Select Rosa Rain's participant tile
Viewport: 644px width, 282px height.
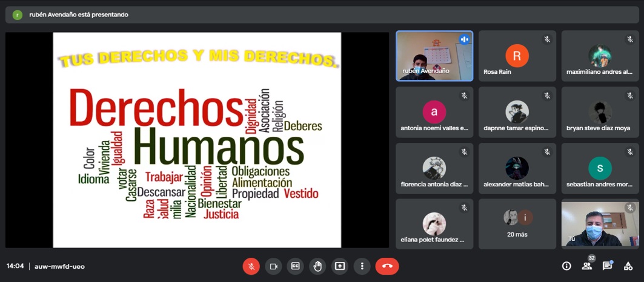click(x=517, y=56)
